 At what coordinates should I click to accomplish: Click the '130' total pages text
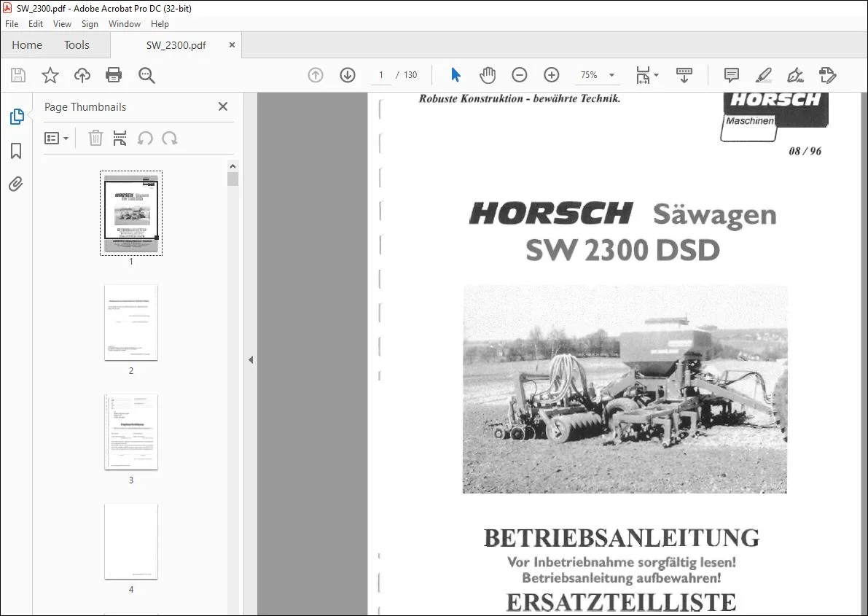click(x=410, y=75)
